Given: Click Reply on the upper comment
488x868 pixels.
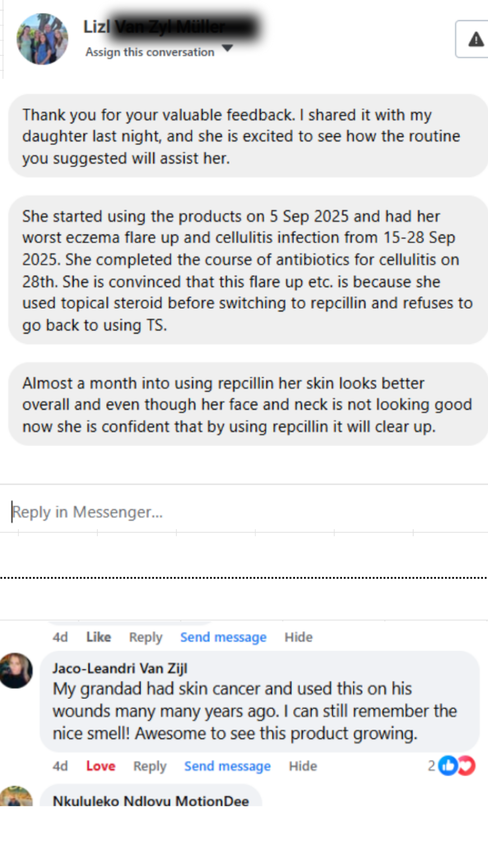Looking at the screenshot, I should coord(145,637).
